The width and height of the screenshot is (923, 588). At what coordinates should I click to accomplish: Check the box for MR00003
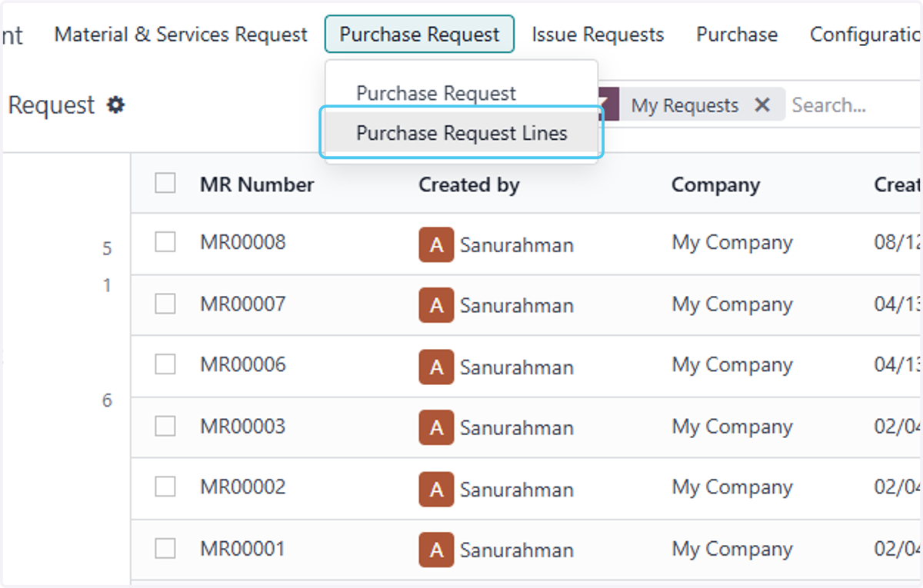click(x=165, y=426)
